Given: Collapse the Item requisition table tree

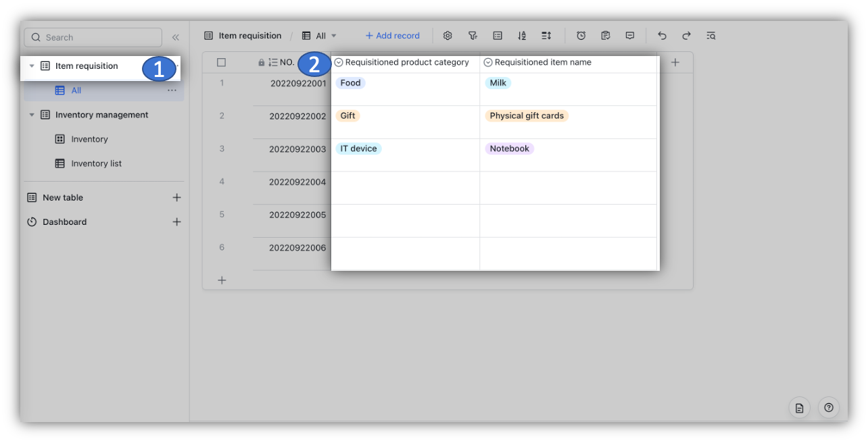Looking at the screenshot, I should [x=31, y=66].
